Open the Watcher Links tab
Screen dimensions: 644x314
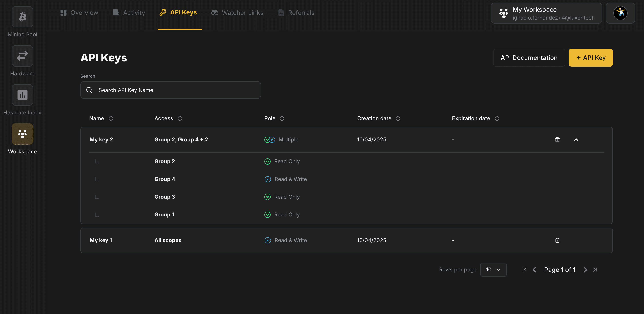237,12
